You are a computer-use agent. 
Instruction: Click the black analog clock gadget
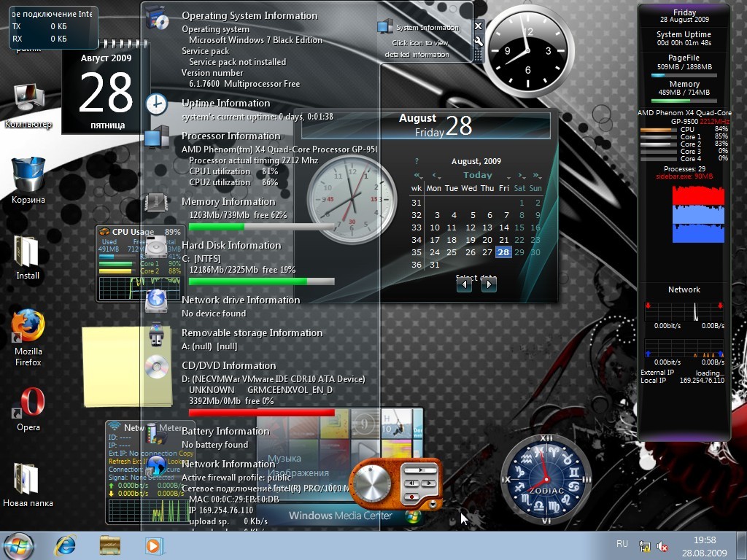point(528,50)
